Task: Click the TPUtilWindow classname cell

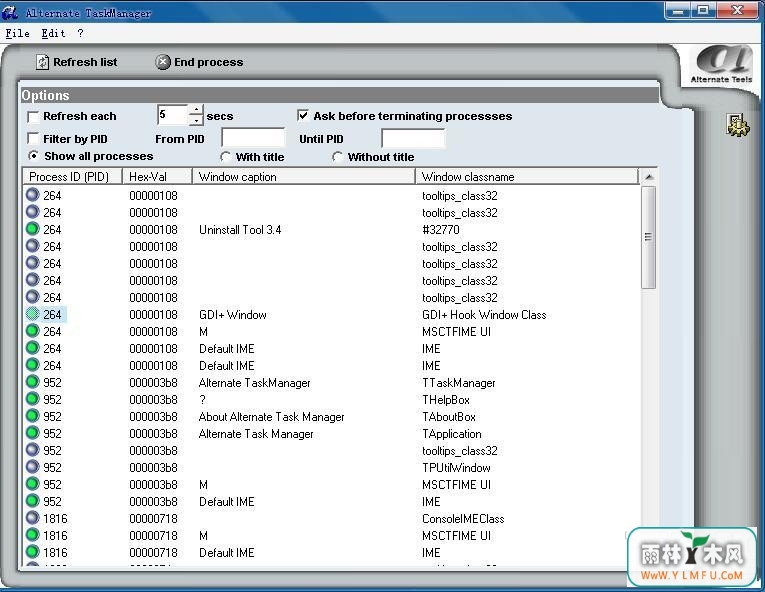Action: (456, 468)
